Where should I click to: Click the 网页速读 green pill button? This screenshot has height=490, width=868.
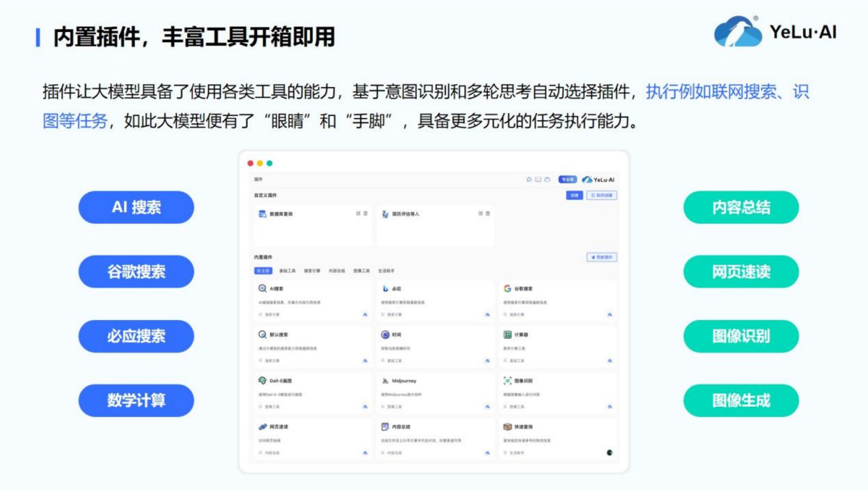741,271
